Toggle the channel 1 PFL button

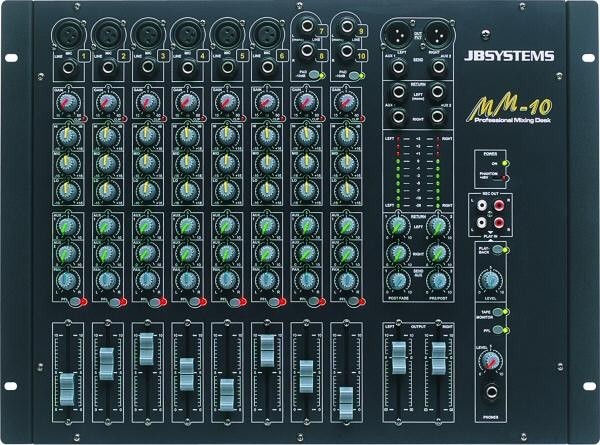click(x=76, y=302)
